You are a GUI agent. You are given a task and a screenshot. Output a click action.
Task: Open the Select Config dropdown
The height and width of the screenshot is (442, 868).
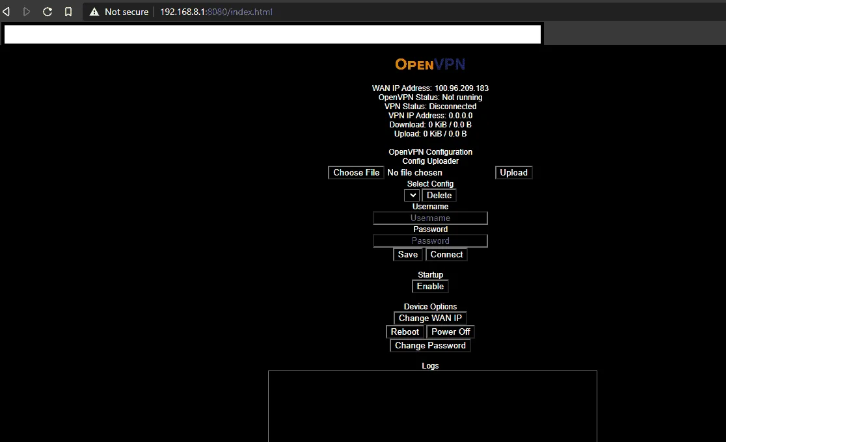[412, 195]
